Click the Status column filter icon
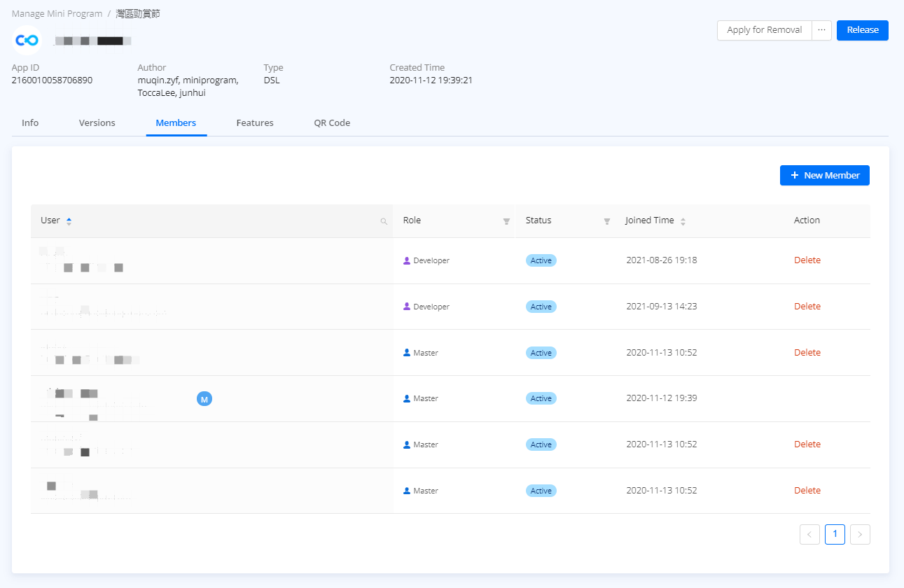The height and width of the screenshot is (588, 904). 607,221
